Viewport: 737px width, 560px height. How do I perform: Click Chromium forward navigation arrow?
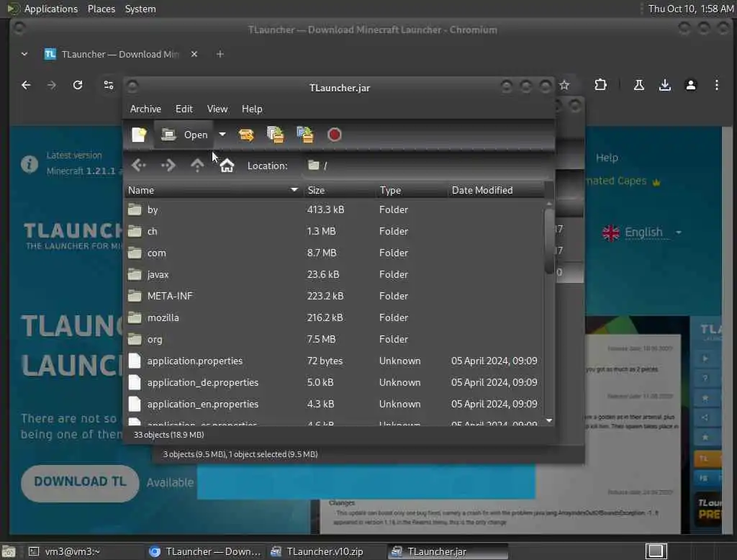[52, 85]
